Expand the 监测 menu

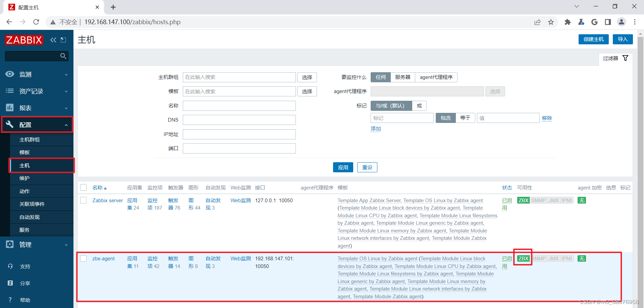(66, 75)
